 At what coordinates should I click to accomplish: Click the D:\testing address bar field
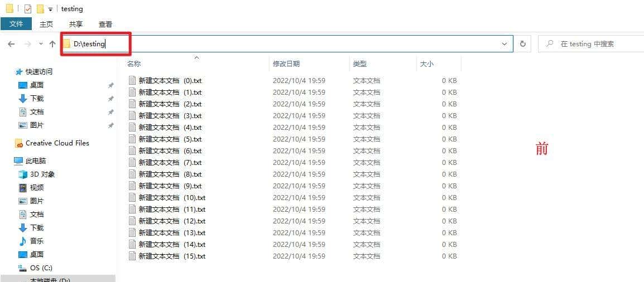[286, 44]
